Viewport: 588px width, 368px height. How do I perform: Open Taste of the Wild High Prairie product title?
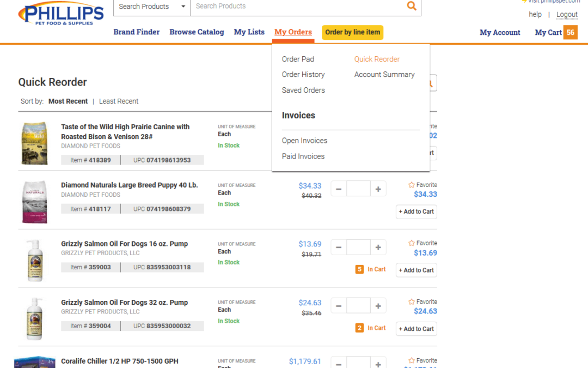point(125,132)
